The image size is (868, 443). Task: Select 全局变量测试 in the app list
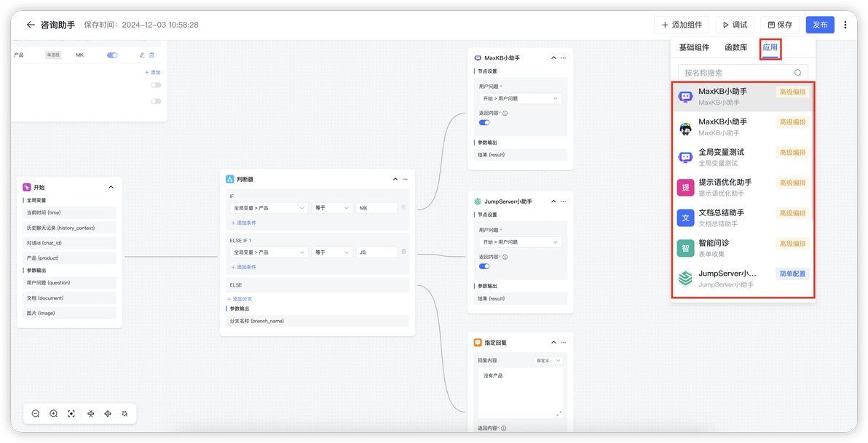pyautogui.click(x=742, y=157)
